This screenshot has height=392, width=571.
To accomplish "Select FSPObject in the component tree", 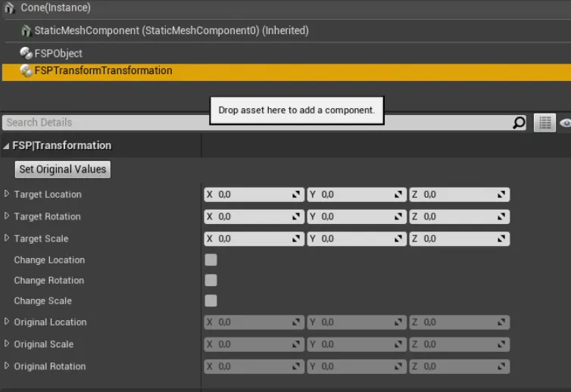I will [58, 54].
